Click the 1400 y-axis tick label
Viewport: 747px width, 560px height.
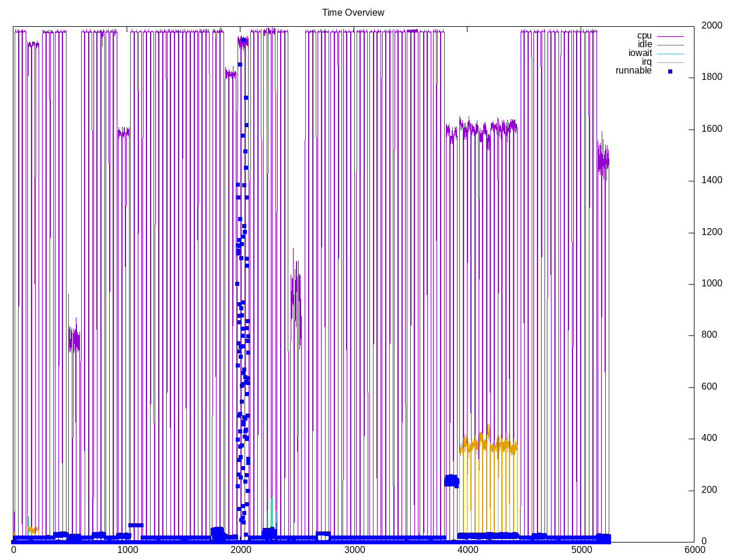tap(711, 181)
